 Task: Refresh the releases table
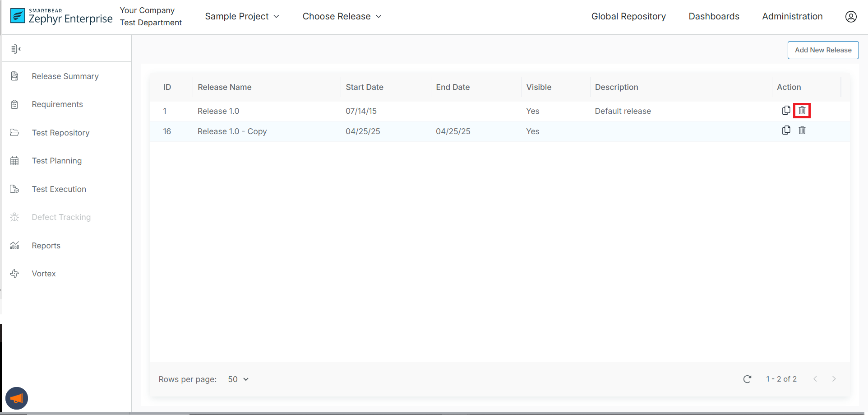(747, 379)
